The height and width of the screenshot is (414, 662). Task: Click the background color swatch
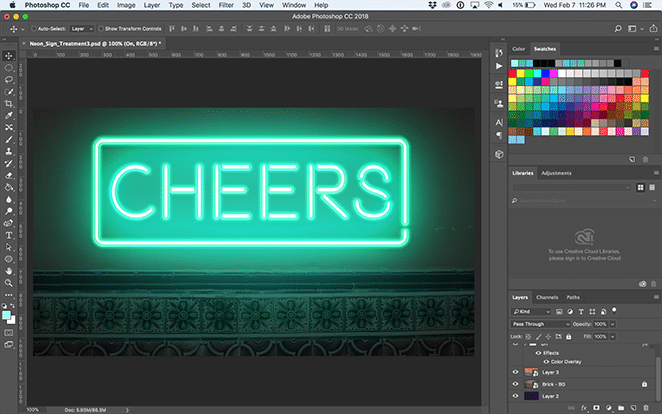13,321
